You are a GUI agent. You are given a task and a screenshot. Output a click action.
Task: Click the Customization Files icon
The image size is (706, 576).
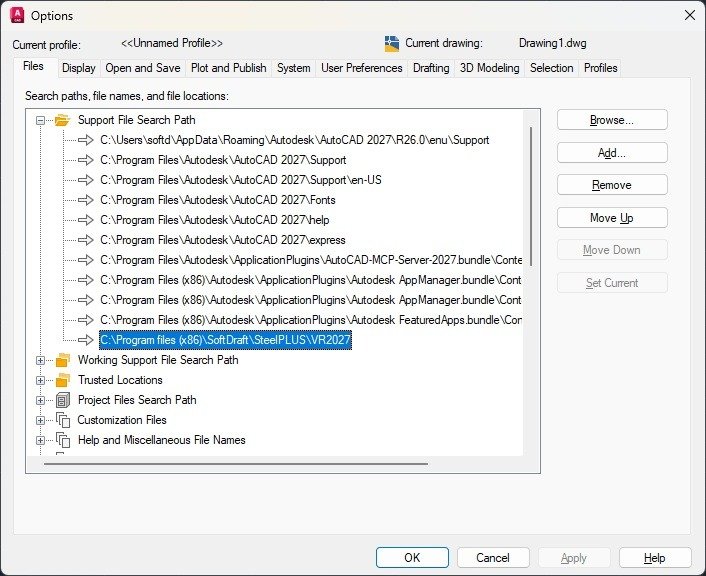63,420
